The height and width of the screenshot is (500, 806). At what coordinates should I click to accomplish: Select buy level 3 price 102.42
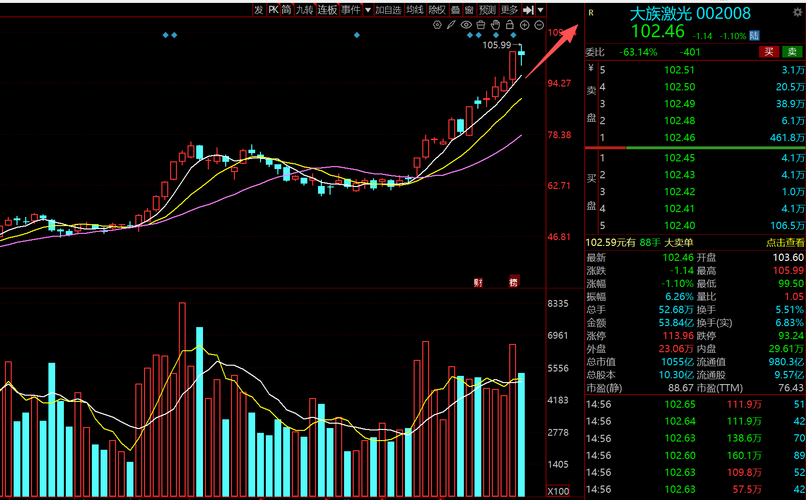[x=679, y=192]
